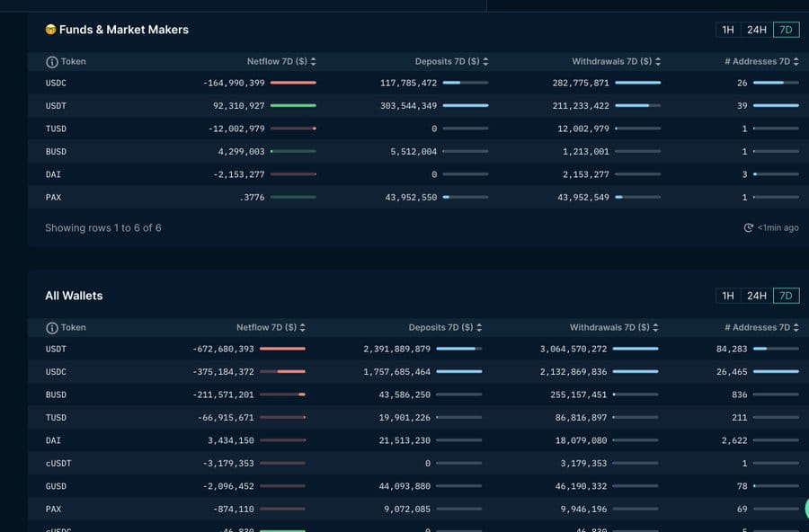Click BUSD token in All Wallets table
Image resolution: width=809 pixels, height=532 pixels.
pyautogui.click(x=56, y=395)
